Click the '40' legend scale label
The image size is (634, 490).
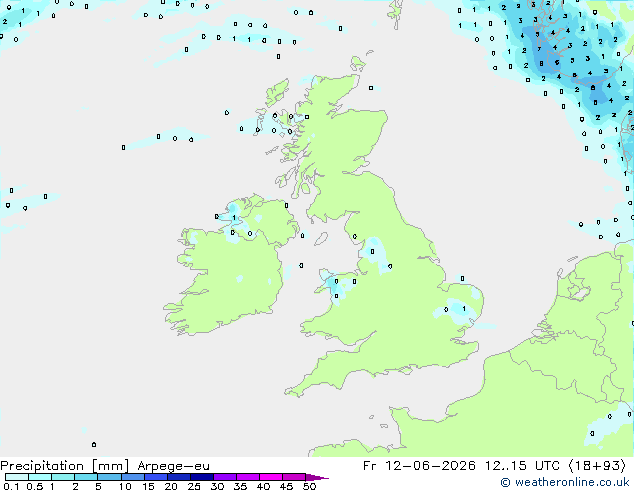tap(263, 486)
